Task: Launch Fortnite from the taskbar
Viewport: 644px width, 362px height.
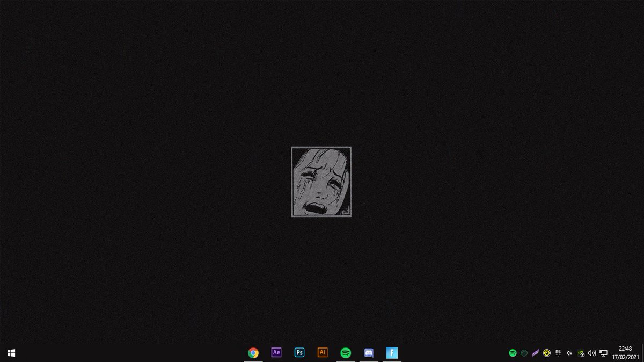Action: [392, 353]
